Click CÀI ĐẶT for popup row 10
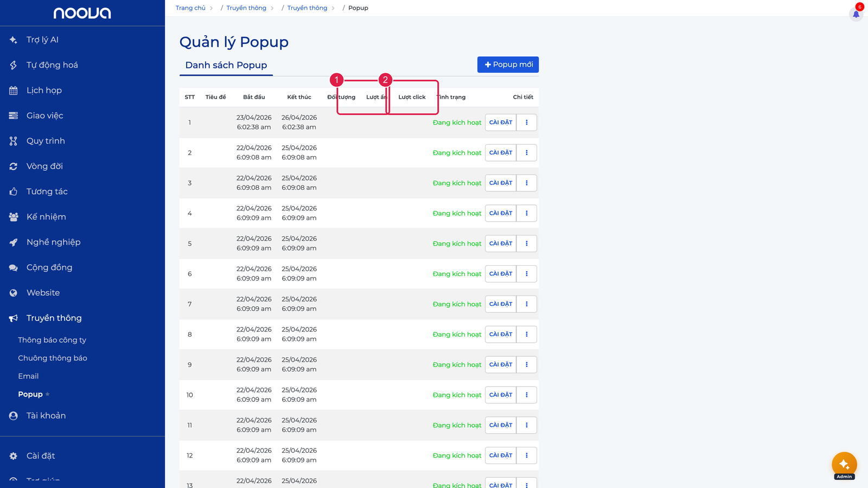Screen dimensions: 868x488 [x=501, y=395]
